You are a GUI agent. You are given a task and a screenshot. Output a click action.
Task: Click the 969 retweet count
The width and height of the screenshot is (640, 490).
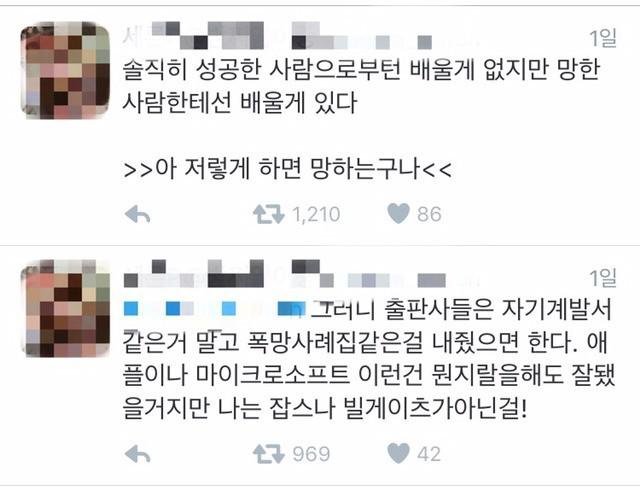pyautogui.click(x=311, y=454)
